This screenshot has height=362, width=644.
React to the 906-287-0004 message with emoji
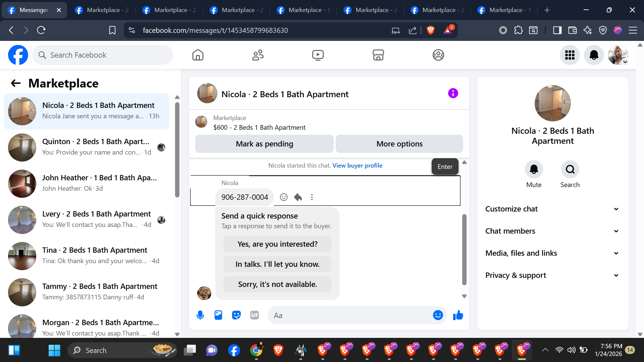point(284,197)
